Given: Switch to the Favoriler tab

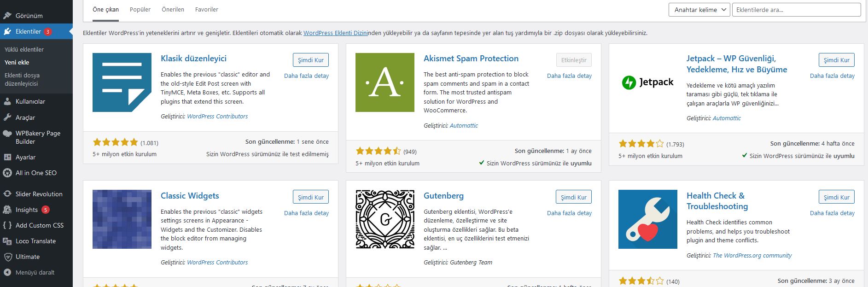Looking at the screenshot, I should pos(206,9).
